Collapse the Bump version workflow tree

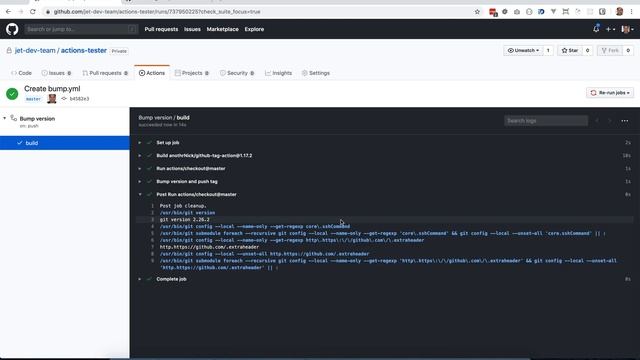(x=4, y=118)
